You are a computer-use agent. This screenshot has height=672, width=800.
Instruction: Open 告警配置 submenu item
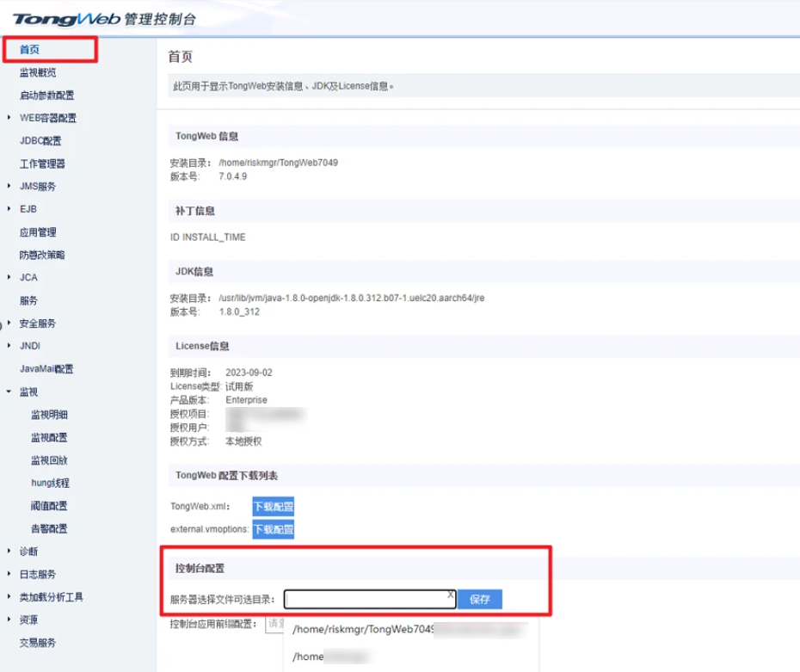[x=50, y=528]
